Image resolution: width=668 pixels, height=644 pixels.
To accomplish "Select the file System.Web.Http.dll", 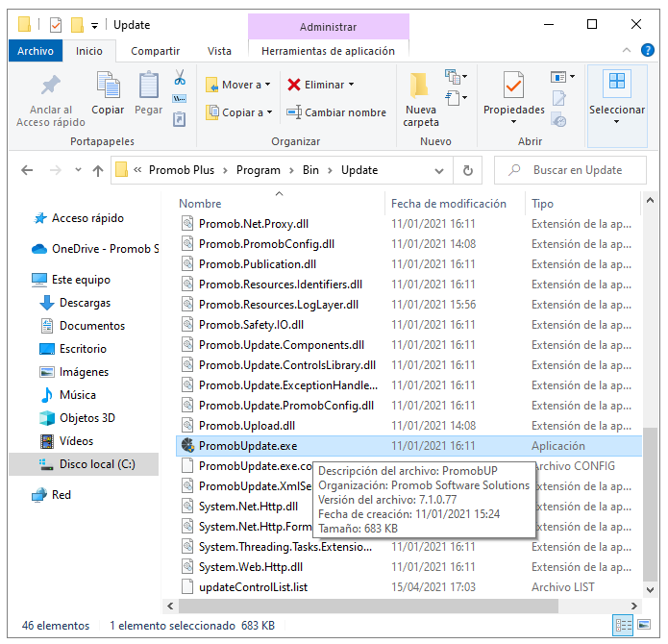I will pos(251,567).
